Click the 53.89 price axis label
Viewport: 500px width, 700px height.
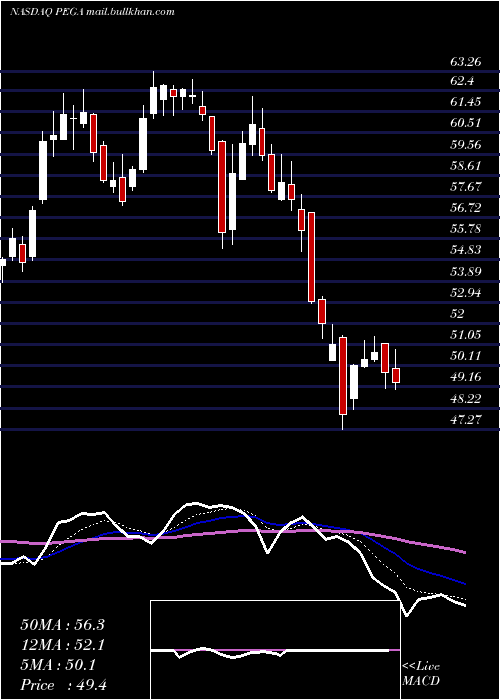pos(466,271)
